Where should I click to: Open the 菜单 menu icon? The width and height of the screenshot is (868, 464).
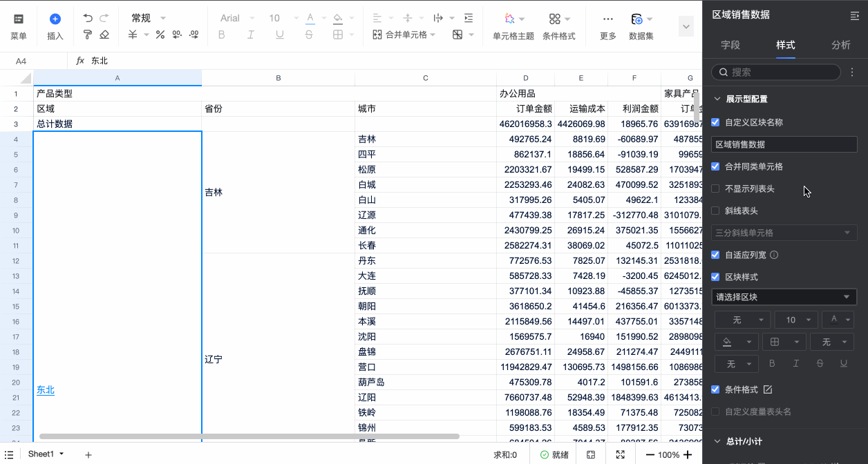pos(19,19)
